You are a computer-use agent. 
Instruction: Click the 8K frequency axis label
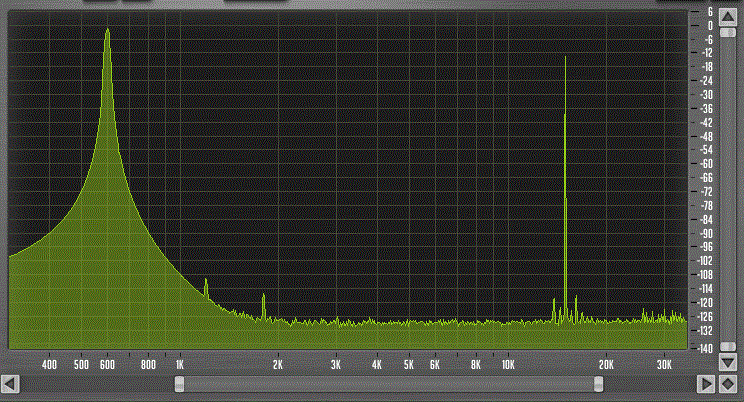click(476, 365)
